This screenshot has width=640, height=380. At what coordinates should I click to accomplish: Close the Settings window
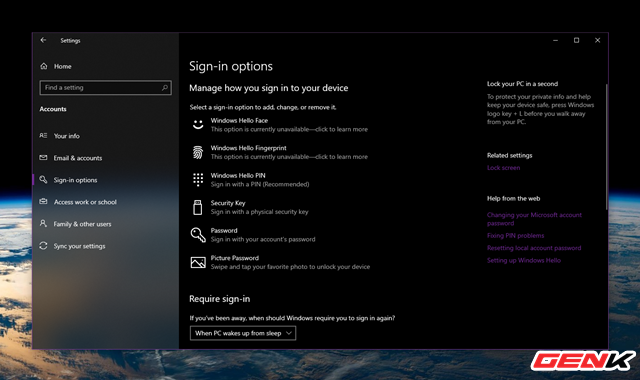point(598,40)
